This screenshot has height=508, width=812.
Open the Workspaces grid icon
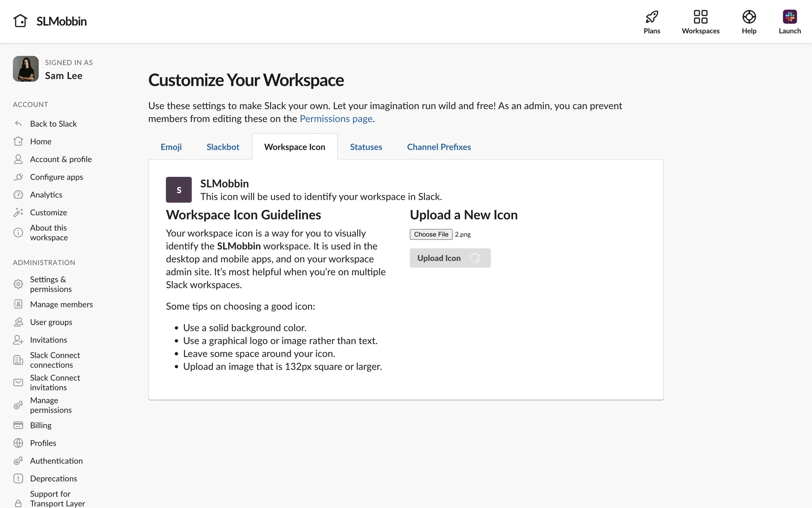tap(700, 17)
